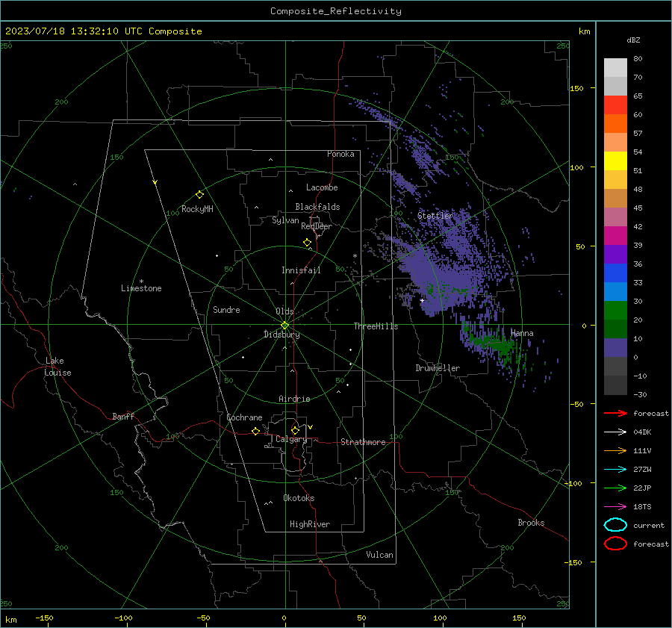The height and width of the screenshot is (628, 672).
Task: Click the orange 111V arrow icon
Action: click(615, 450)
